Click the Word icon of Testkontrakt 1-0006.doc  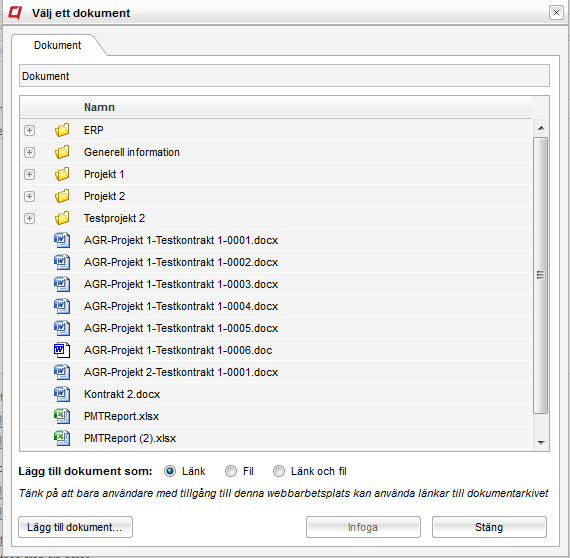click(62, 350)
